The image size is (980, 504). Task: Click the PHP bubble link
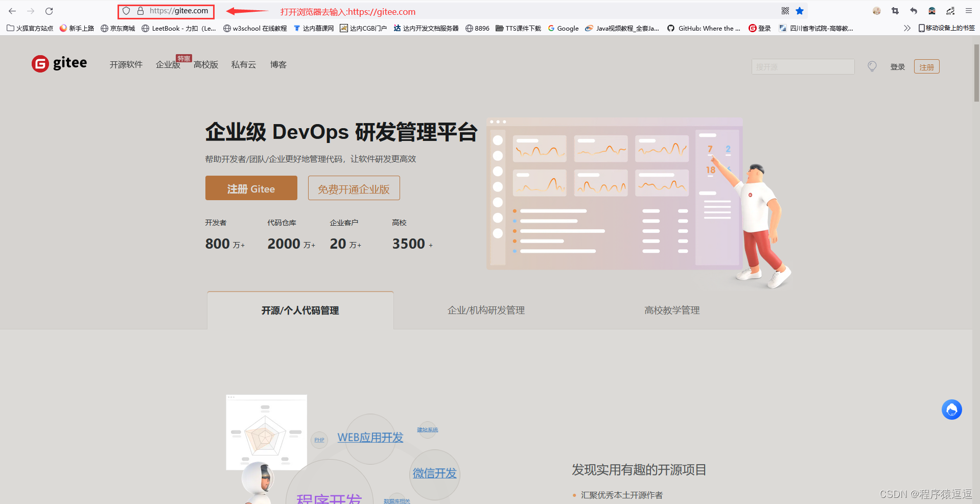[319, 440]
